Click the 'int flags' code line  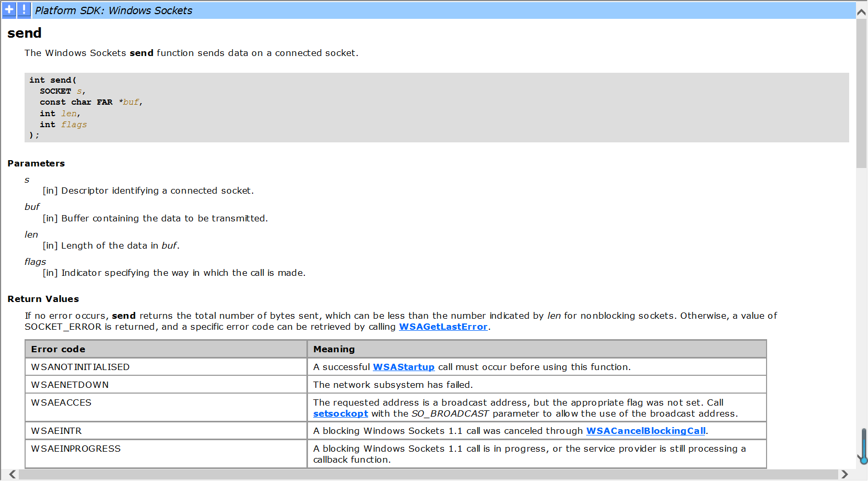pos(63,125)
